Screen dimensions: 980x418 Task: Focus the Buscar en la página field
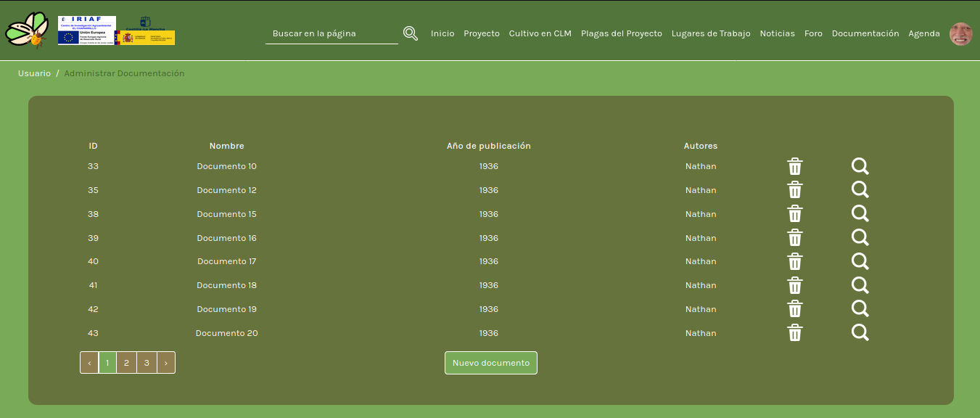pos(332,33)
